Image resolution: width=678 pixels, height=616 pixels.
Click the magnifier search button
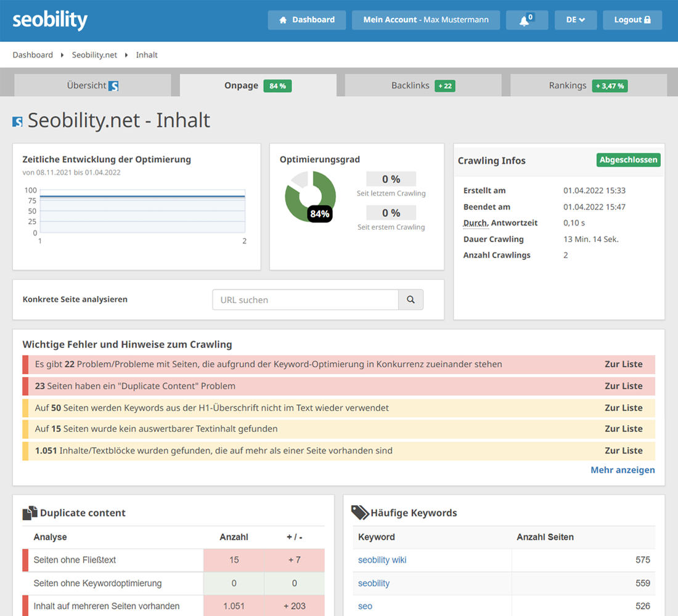tap(410, 299)
